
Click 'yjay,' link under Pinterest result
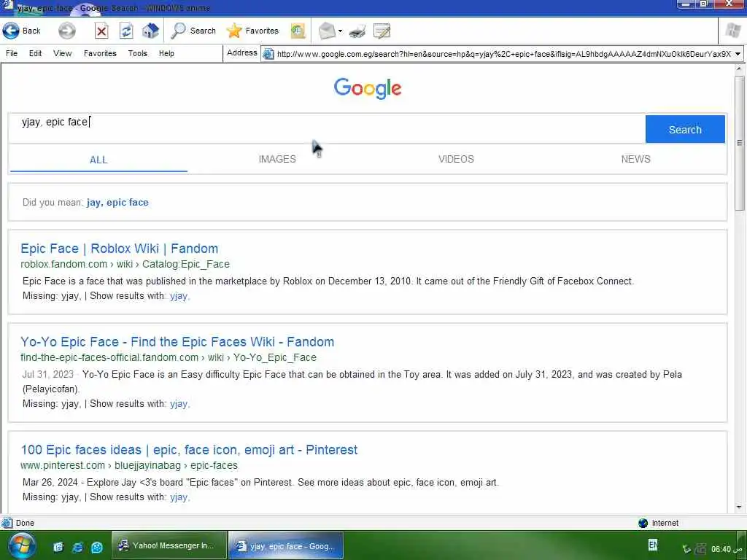[179, 497]
